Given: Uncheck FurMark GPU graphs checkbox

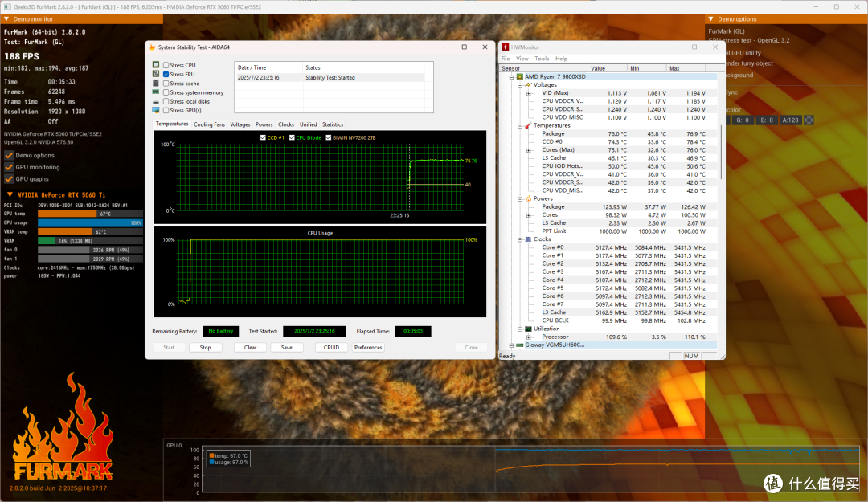Looking at the screenshot, I should 9,178.
